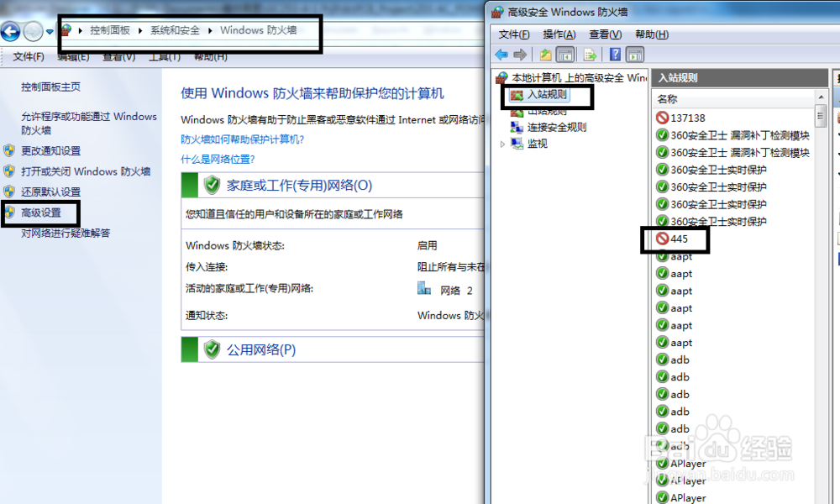Click the Up one level folder toolbar icon

pos(545,54)
